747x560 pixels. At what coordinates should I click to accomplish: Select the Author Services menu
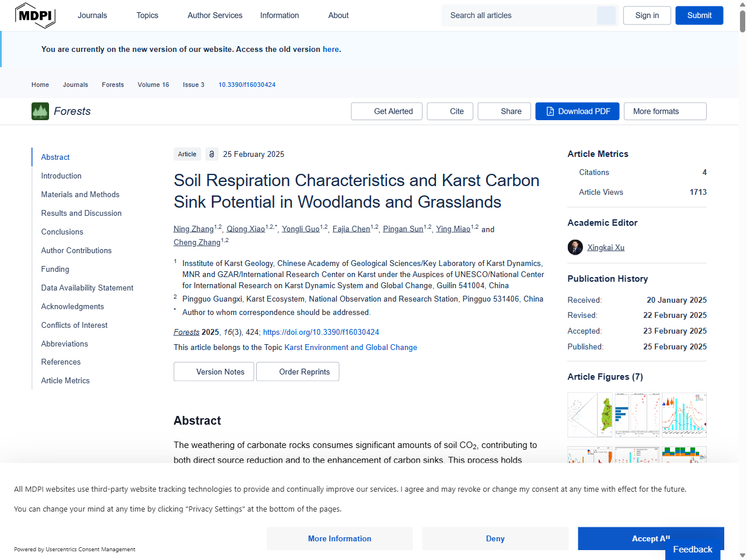[x=215, y=15]
